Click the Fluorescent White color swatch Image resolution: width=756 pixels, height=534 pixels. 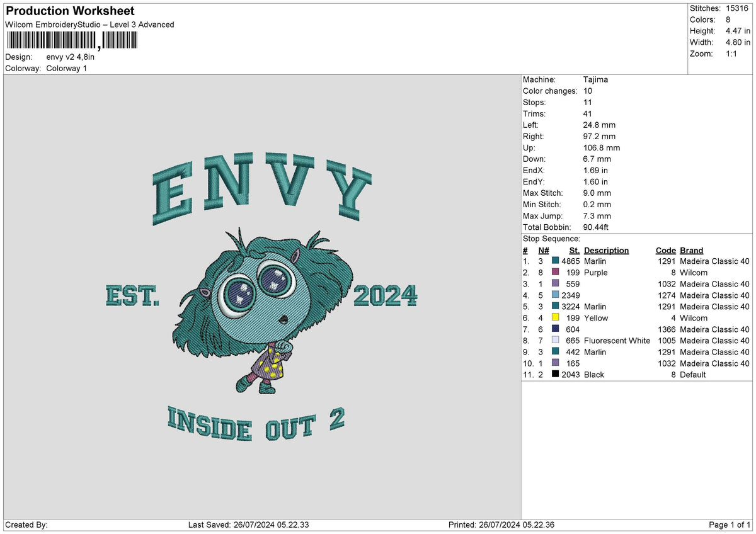point(555,341)
